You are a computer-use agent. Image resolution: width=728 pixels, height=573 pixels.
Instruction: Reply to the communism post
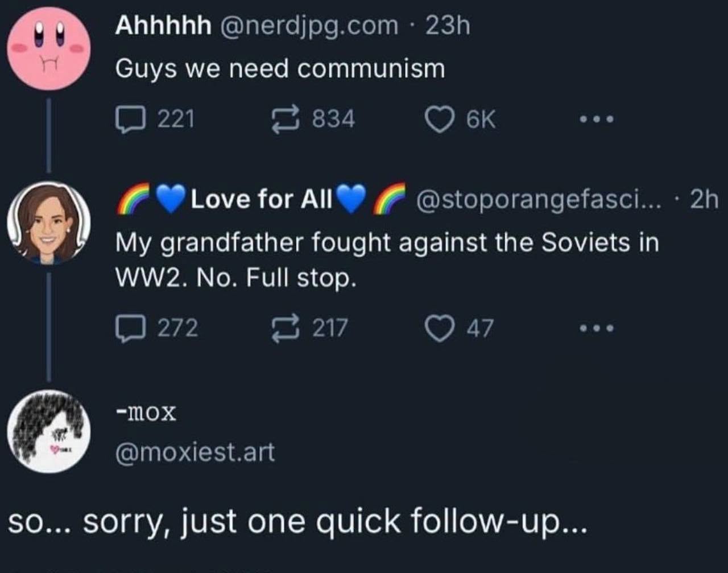[131, 118]
